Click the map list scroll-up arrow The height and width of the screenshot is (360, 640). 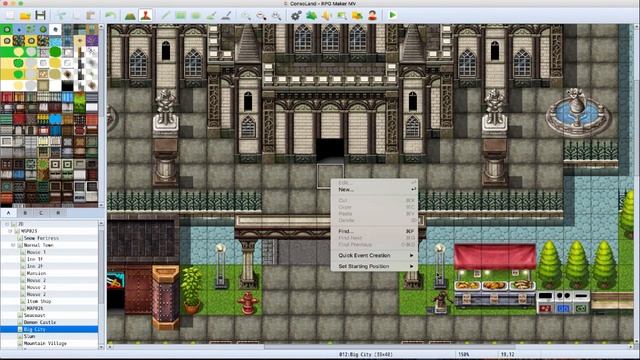[101, 224]
